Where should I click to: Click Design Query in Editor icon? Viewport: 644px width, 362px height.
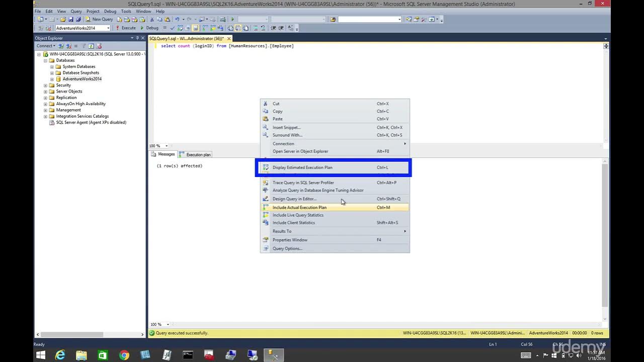click(x=266, y=199)
